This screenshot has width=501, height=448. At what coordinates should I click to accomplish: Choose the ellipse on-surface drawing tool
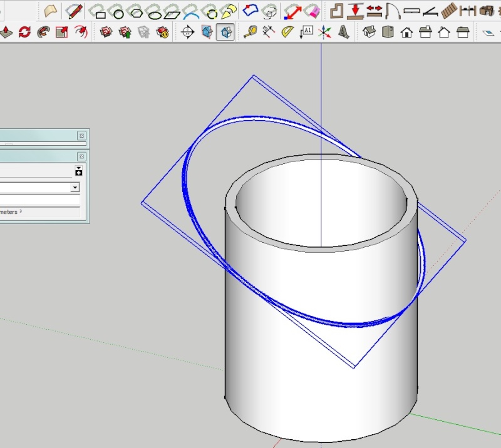click(x=154, y=12)
